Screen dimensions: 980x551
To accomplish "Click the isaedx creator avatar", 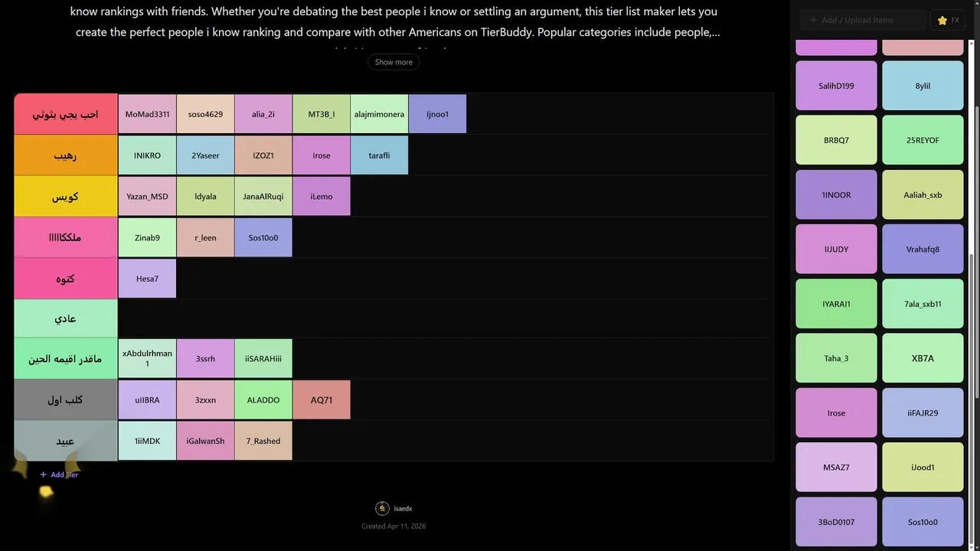I will tap(382, 508).
